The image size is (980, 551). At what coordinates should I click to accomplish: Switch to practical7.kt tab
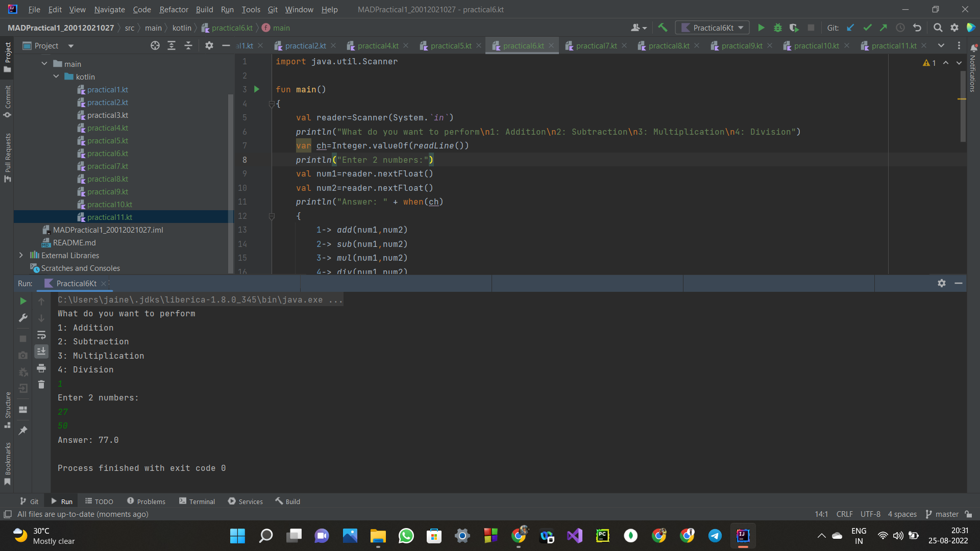point(596,45)
